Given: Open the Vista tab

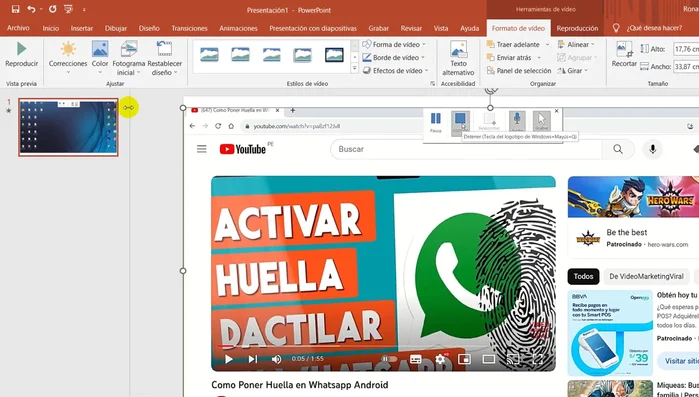Looking at the screenshot, I should [x=441, y=28].
